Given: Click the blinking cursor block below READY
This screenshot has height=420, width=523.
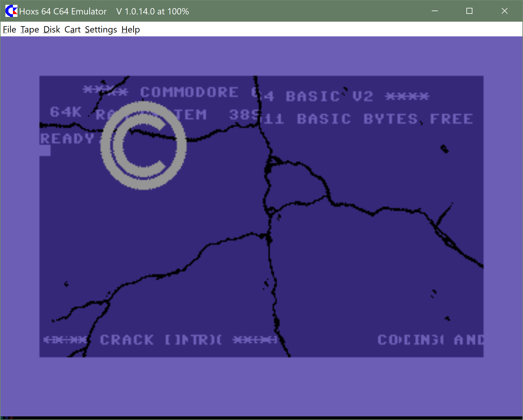Looking at the screenshot, I should (x=45, y=150).
